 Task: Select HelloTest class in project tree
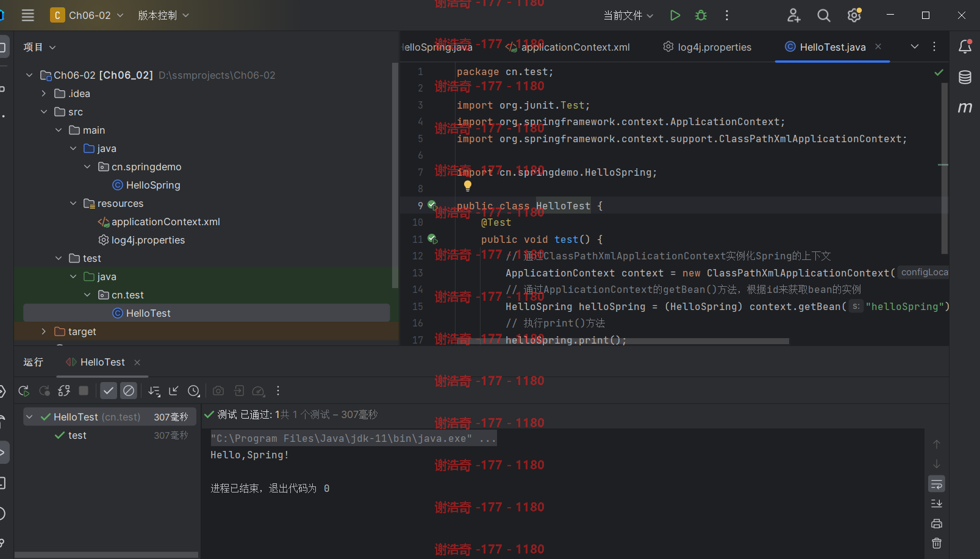click(206, 313)
